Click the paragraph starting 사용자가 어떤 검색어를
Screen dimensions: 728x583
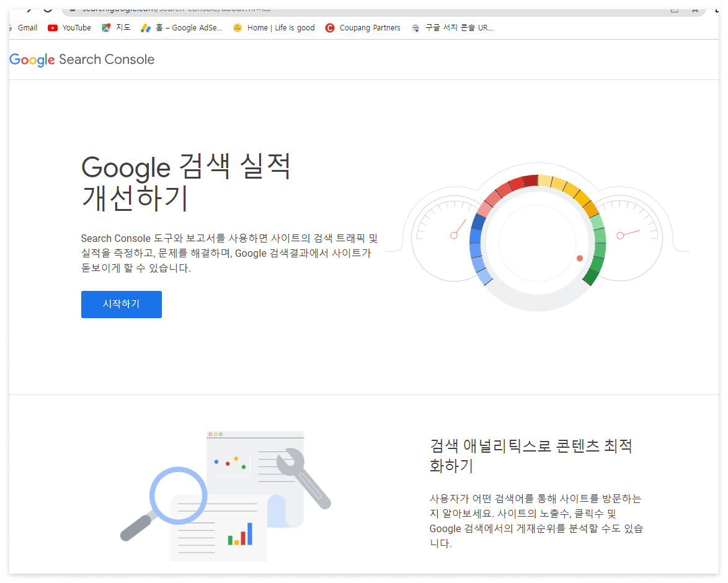pyautogui.click(x=536, y=521)
